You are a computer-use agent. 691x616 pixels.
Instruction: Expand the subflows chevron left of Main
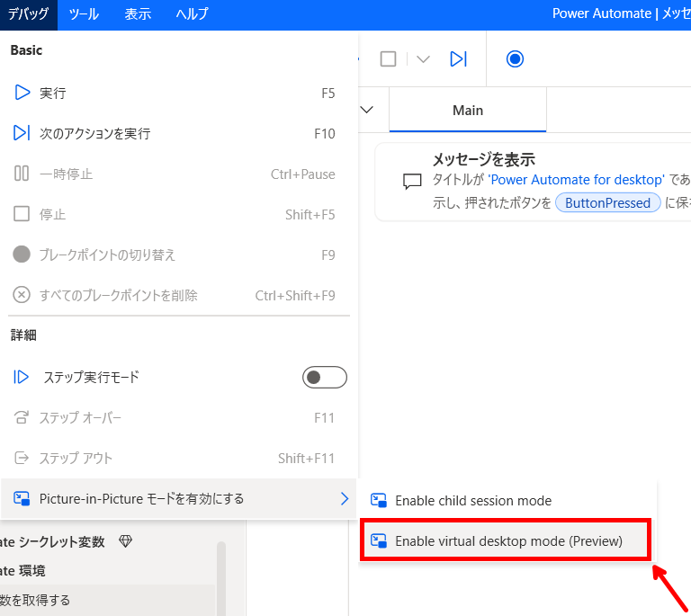367,110
